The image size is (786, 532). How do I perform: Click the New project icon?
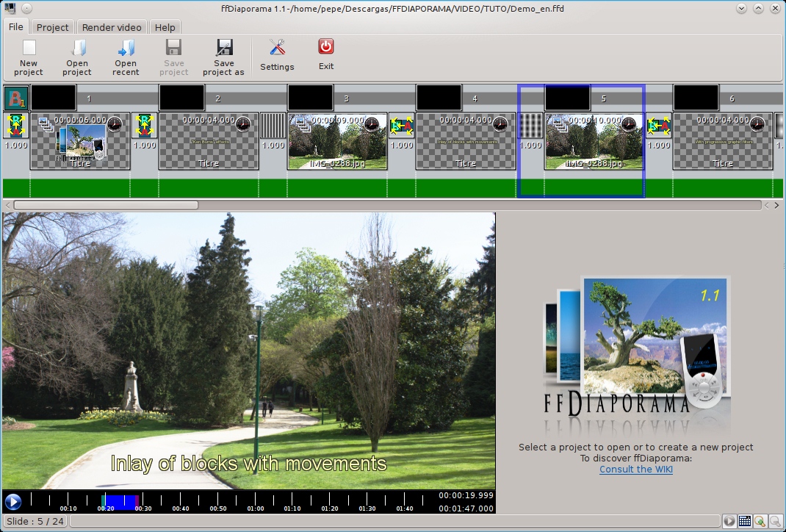click(29, 48)
